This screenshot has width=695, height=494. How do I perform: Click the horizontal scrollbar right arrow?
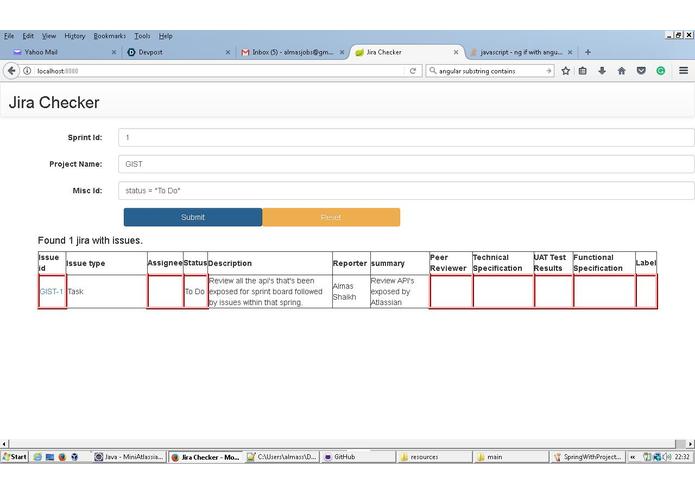point(690,443)
